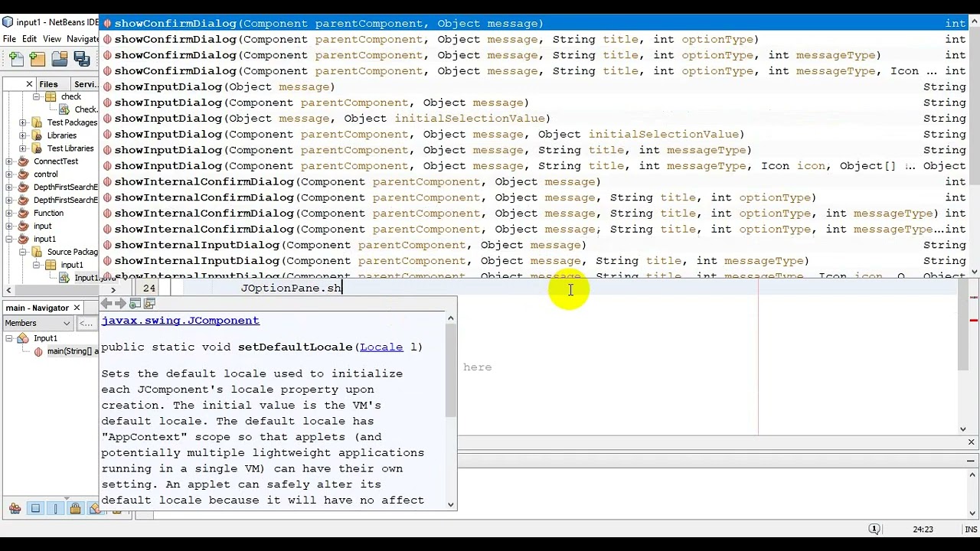Click Projects panel horizontal scroll right arrow
This screenshot has height=551, width=980.
113,290
